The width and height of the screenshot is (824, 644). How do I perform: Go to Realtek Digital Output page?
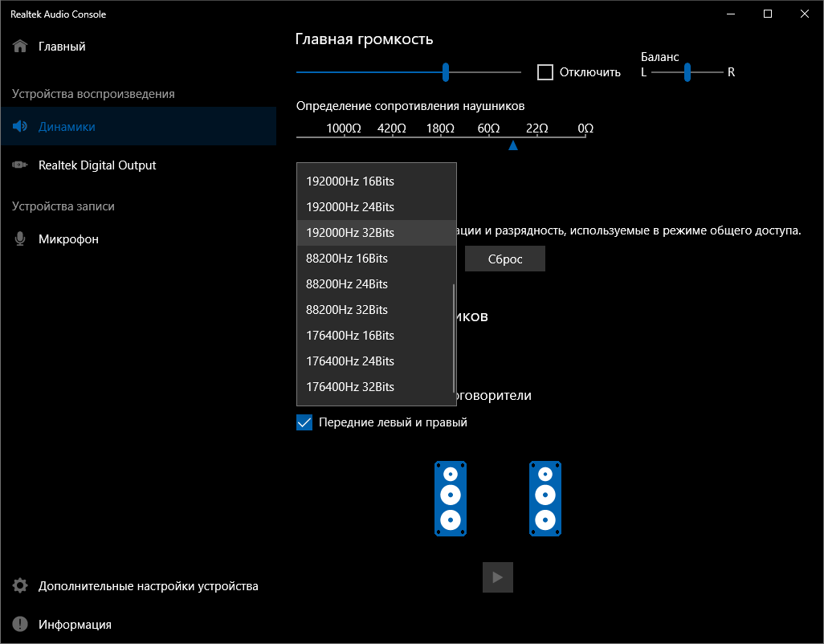pyautogui.click(x=97, y=165)
